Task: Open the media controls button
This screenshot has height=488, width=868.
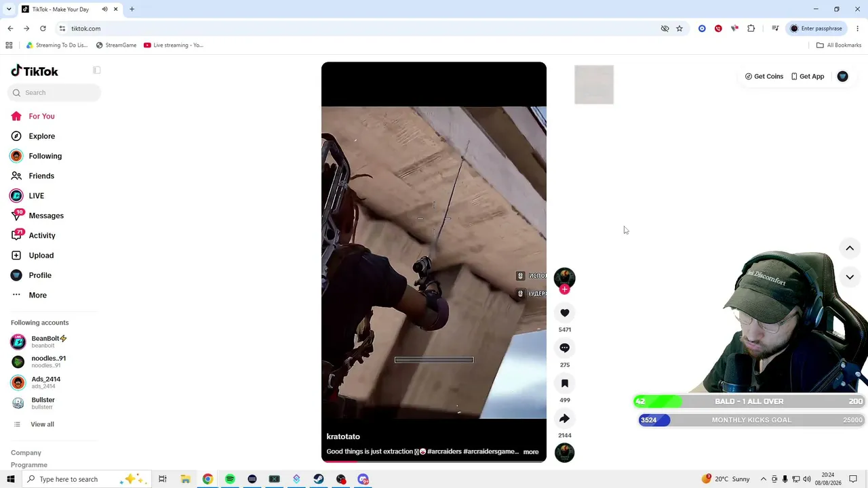Action: click(775, 28)
